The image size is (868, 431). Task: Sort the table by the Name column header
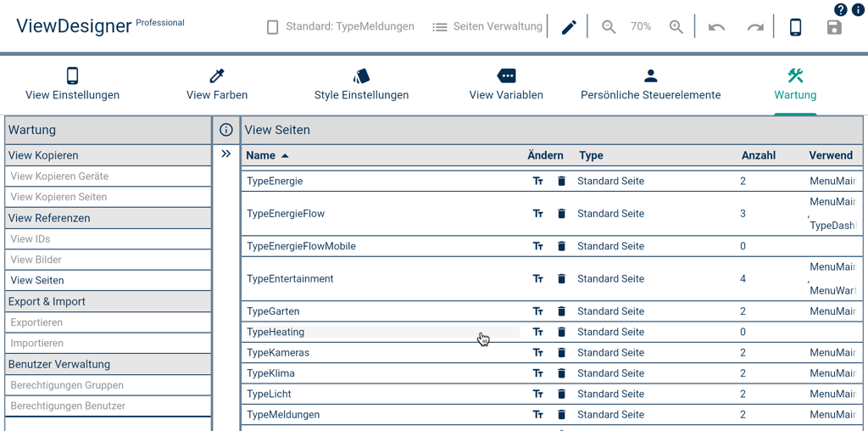(x=267, y=155)
